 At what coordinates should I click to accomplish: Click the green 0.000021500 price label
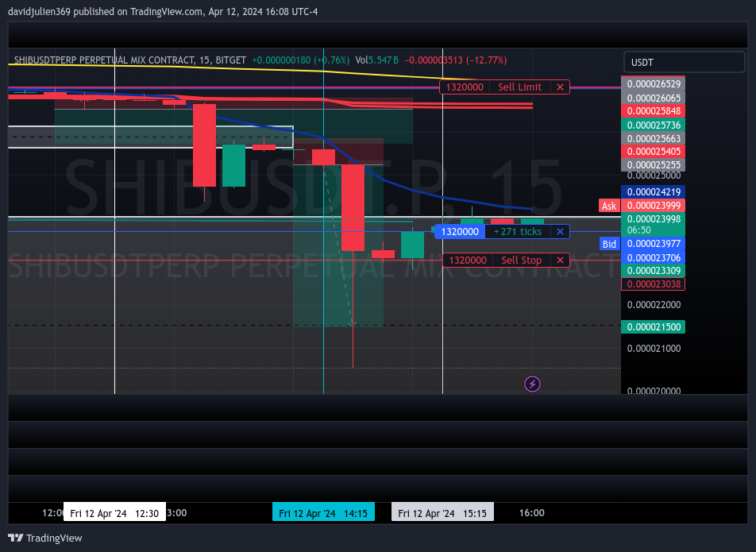(654, 327)
